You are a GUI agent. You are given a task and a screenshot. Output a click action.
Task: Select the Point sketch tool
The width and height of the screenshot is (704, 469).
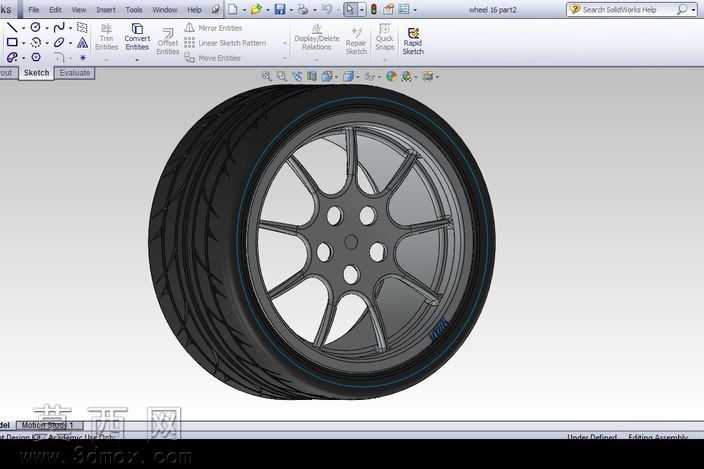click(83, 57)
